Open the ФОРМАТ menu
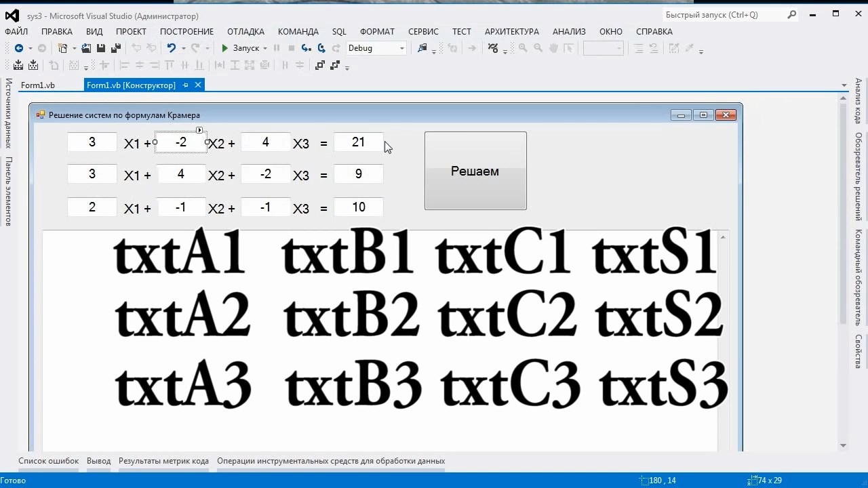 coord(377,32)
